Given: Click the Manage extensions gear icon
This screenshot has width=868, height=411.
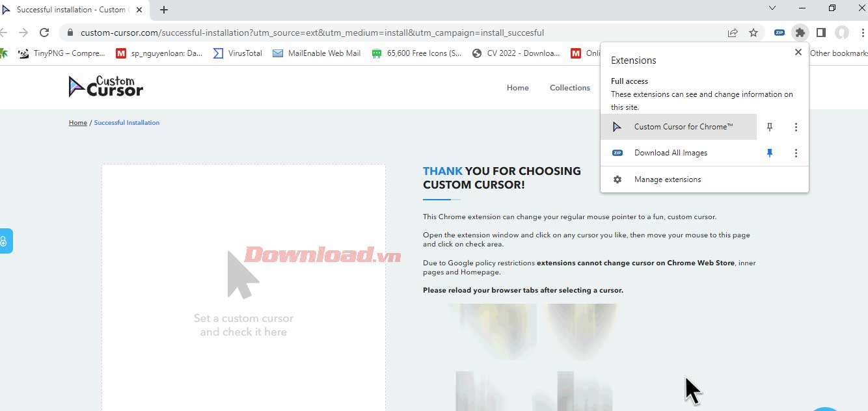Looking at the screenshot, I should click(617, 179).
